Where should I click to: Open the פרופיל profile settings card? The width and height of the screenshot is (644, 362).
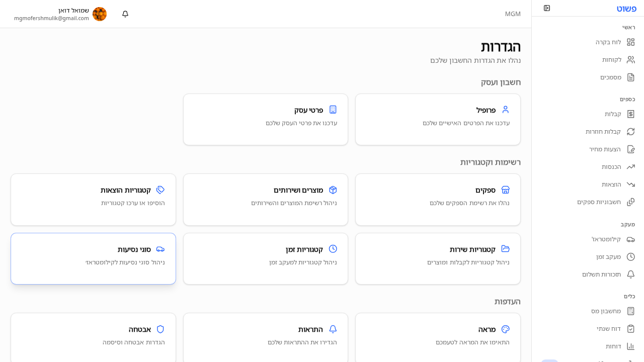[x=438, y=119]
